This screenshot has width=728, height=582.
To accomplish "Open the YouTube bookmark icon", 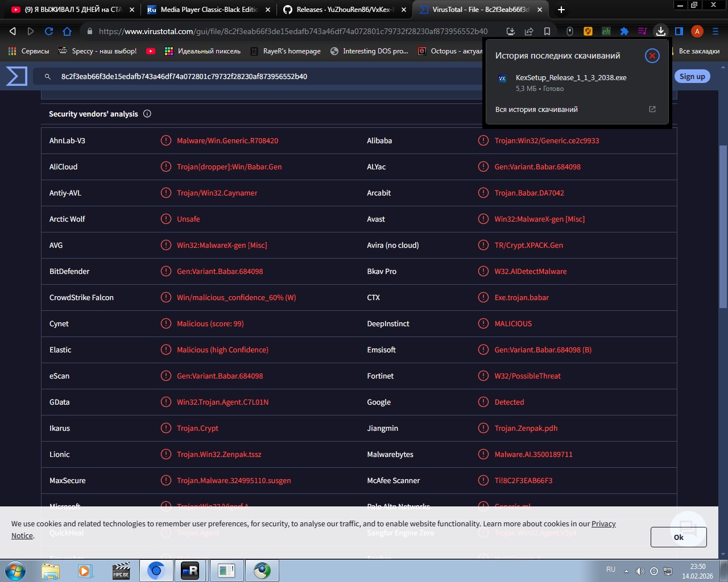I will 151,51.
